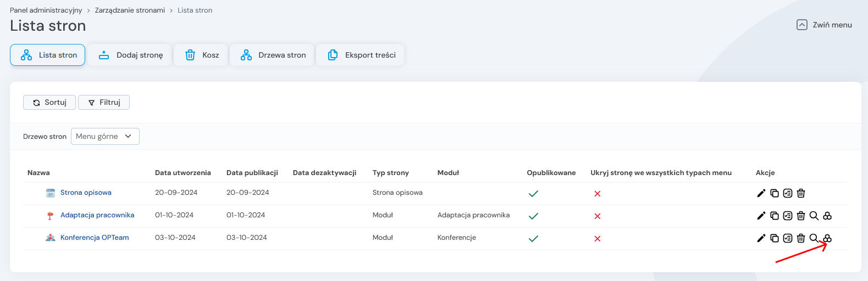This screenshot has width=868, height=281.
Task: Open the Kosz tab
Action: click(201, 55)
